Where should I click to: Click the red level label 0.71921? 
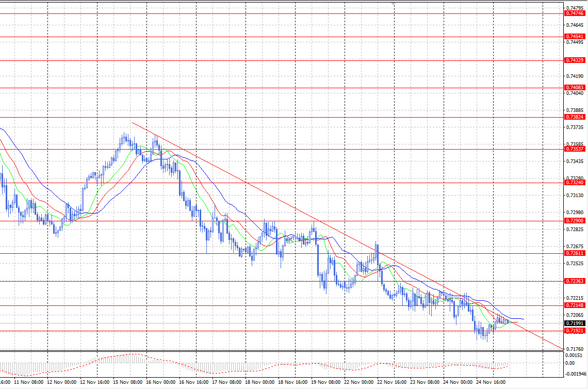point(575,331)
